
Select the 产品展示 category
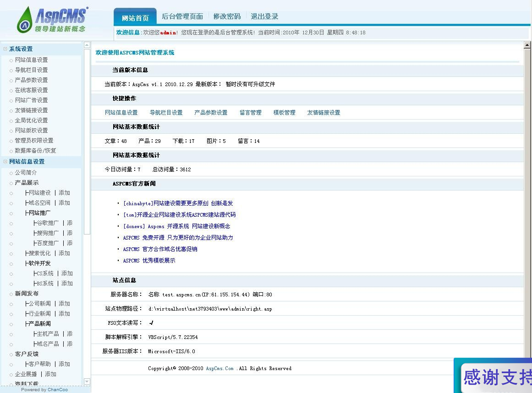(x=27, y=183)
